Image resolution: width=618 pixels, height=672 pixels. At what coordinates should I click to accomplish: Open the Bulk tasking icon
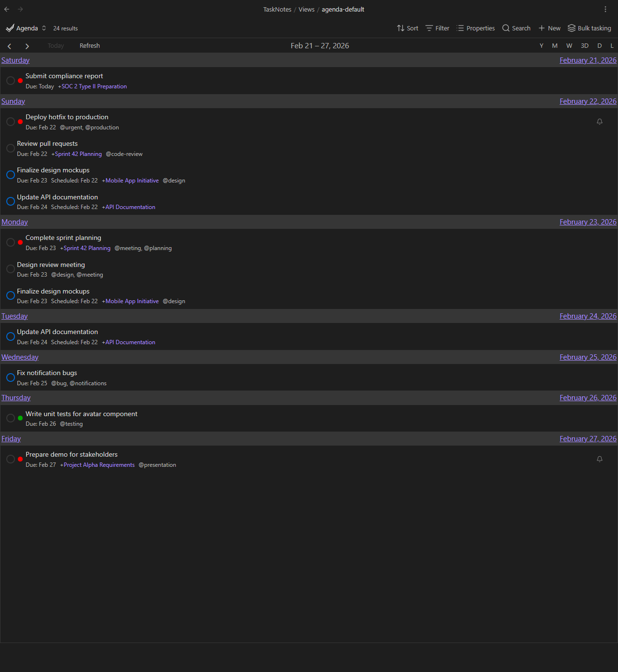click(x=572, y=28)
